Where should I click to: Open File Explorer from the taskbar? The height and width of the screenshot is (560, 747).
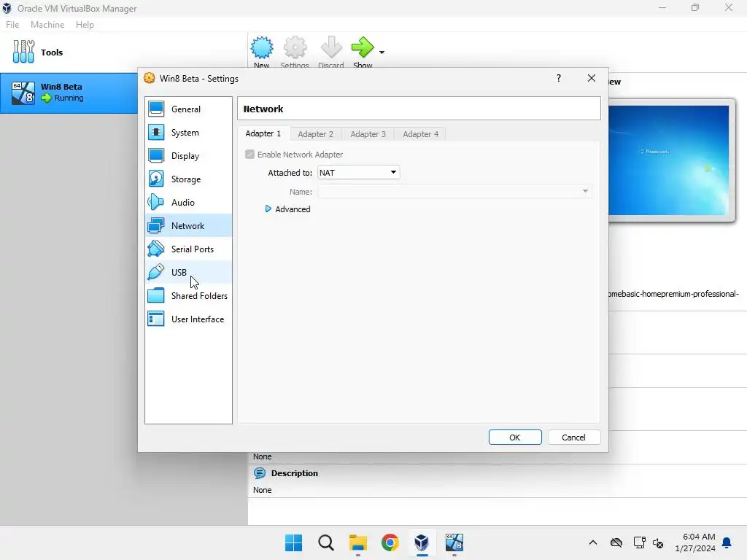(x=357, y=542)
